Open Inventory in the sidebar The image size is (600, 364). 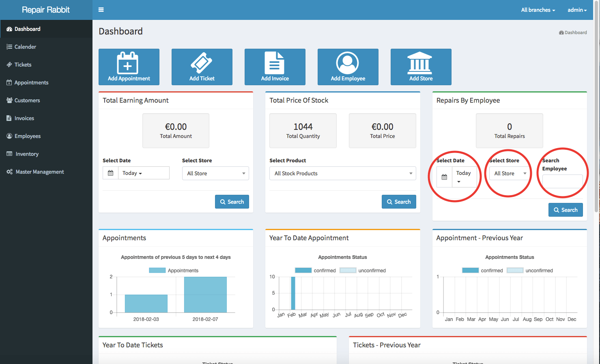(46, 154)
